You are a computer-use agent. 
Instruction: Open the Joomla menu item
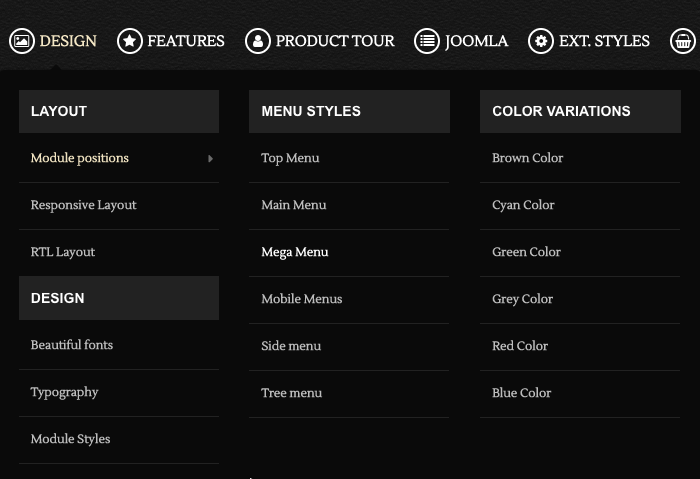tap(476, 42)
